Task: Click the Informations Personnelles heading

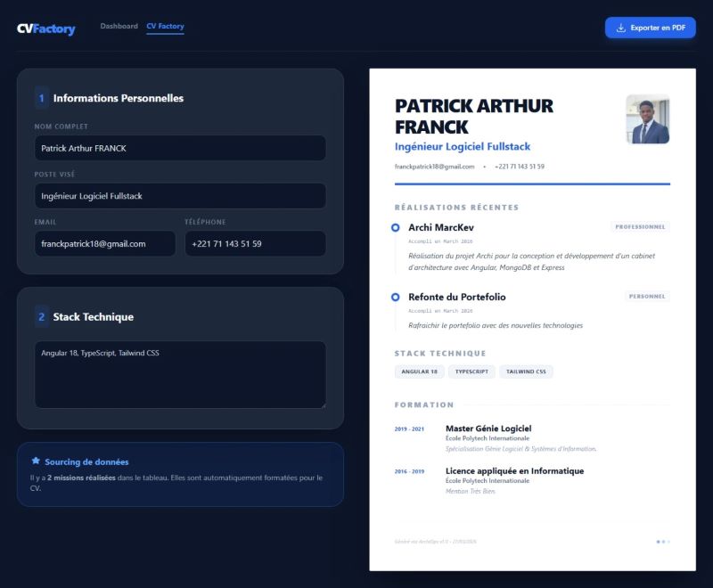Action: coord(119,98)
